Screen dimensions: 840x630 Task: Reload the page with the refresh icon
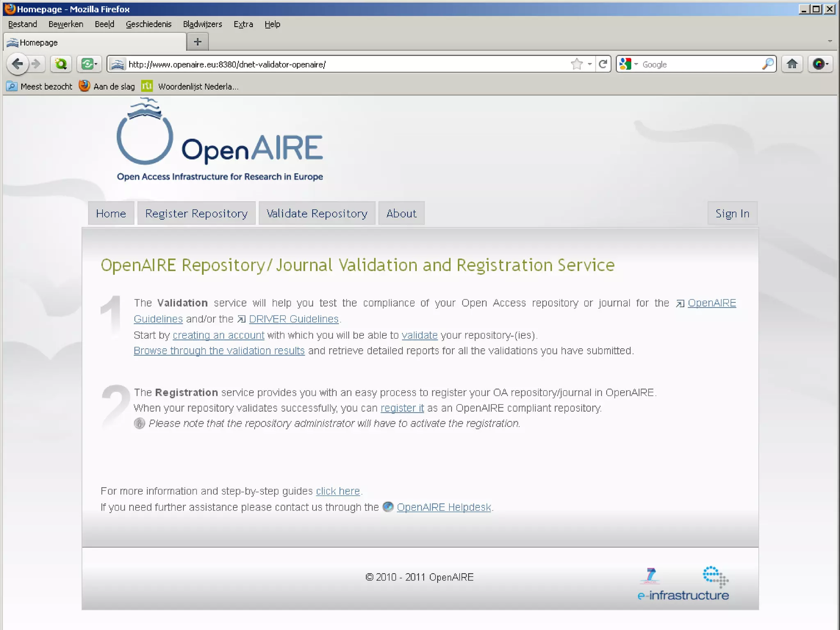click(x=603, y=64)
